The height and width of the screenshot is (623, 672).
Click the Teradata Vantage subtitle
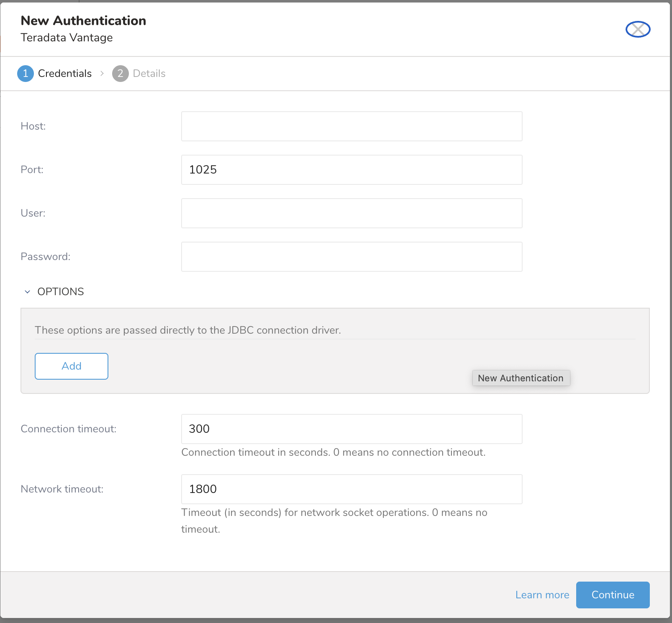point(67,38)
